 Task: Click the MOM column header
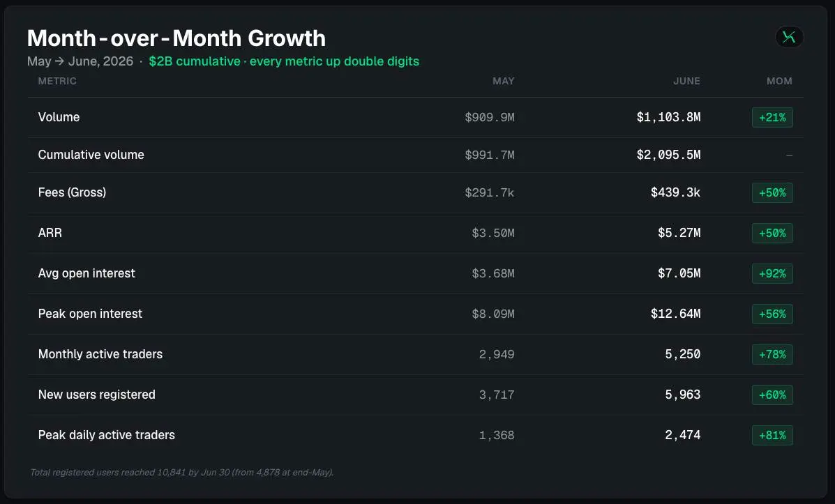point(779,81)
